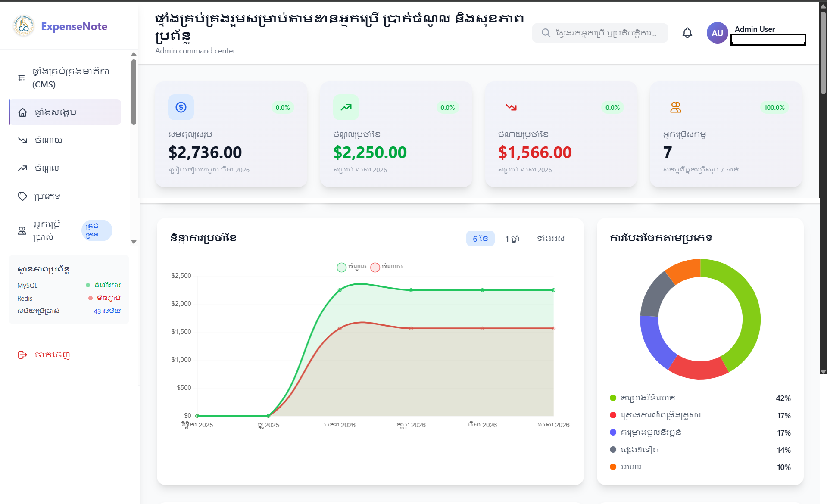
Task: Switch chart range to 1 year
Action: pos(512,238)
